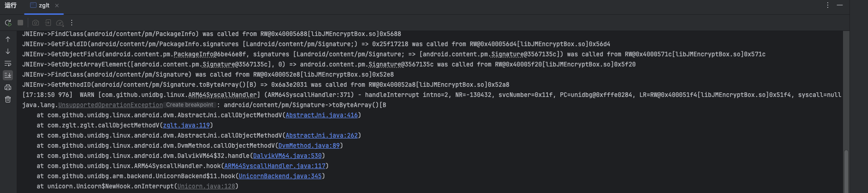This screenshot has width=868, height=193.
Task: Jump up the stack trace arrow
Action: click(x=8, y=39)
